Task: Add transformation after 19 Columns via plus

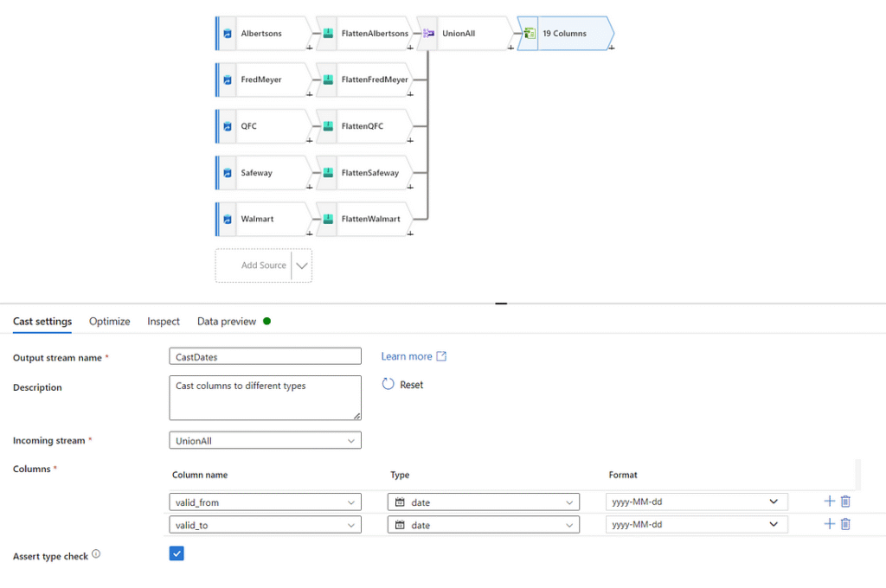Action: (612, 48)
